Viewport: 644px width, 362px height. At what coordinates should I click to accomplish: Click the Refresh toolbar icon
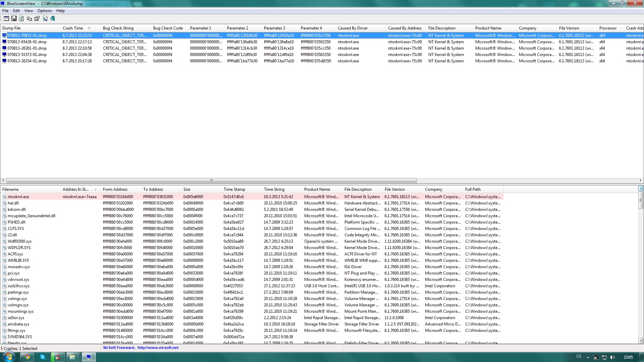pos(21,19)
